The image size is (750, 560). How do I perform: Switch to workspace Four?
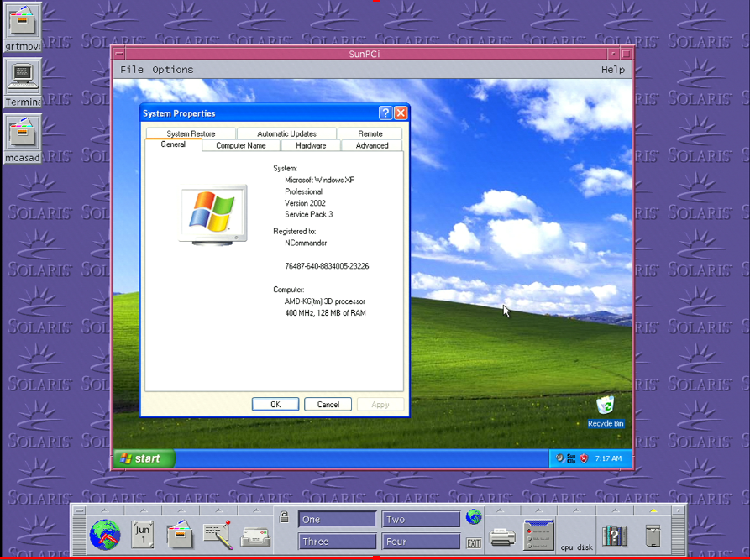pyautogui.click(x=421, y=542)
